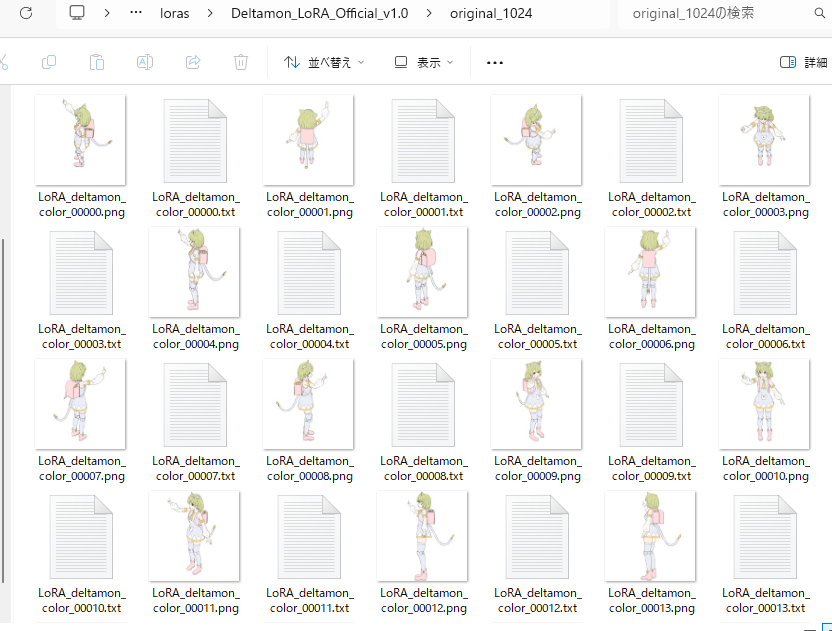Select LoRA_deltamon_color_00002.png thumbnail
Image resolution: width=832 pixels, height=631 pixels.
pyautogui.click(x=536, y=140)
